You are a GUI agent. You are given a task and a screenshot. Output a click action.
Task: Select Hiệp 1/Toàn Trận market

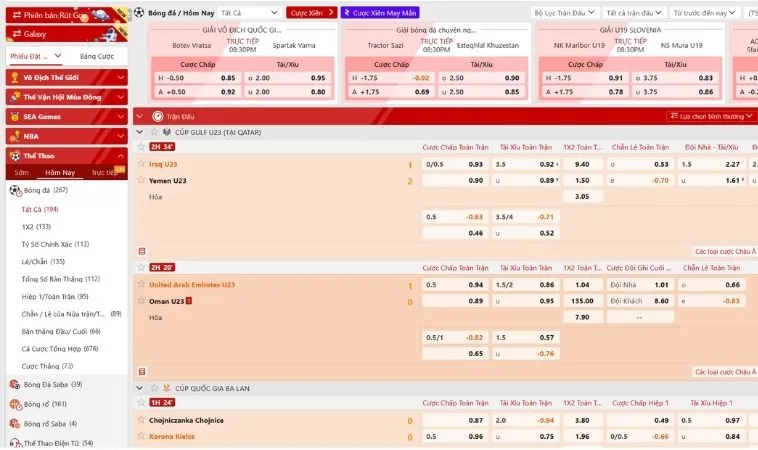(x=55, y=296)
